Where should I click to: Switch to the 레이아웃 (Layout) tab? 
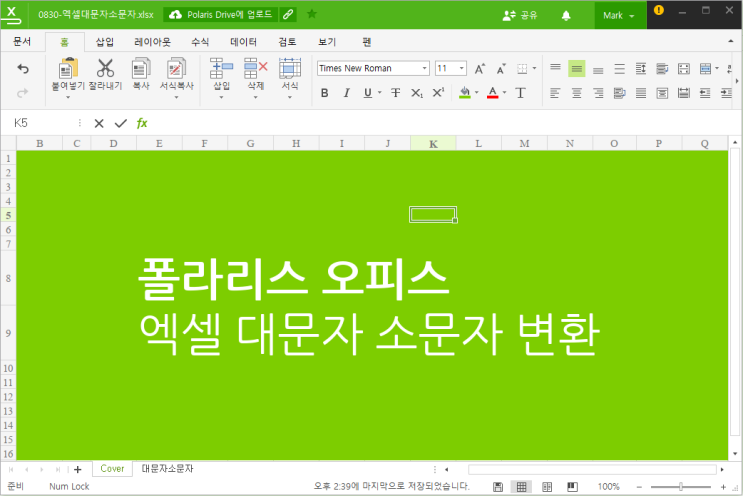pos(153,42)
